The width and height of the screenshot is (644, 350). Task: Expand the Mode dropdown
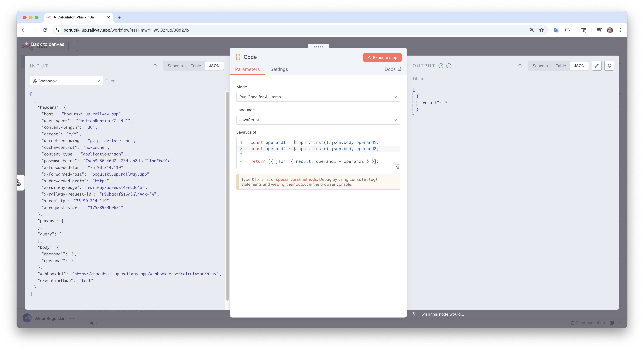point(318,97)
